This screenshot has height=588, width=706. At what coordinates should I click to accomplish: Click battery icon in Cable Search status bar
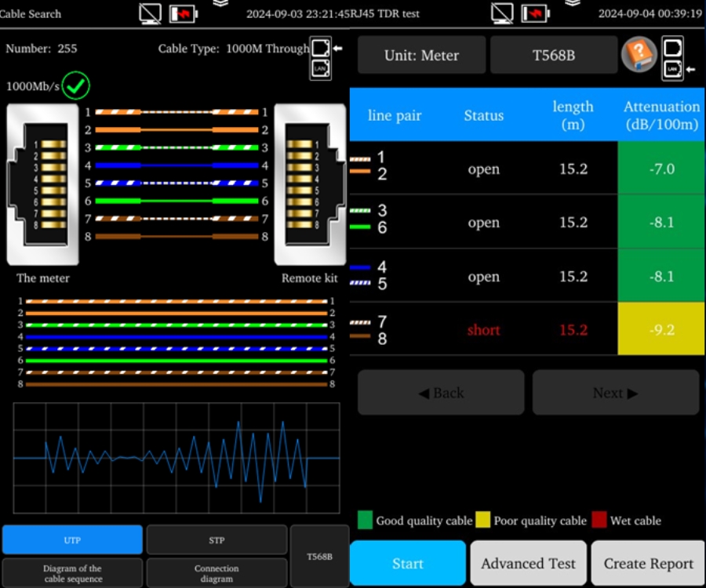click(183, 13)
